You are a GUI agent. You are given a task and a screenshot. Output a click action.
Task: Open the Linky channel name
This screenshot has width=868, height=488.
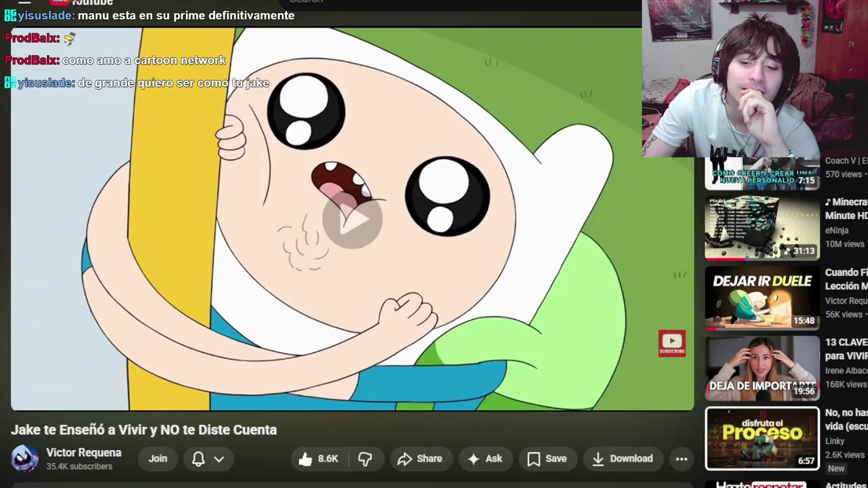[x=835, y=441]
